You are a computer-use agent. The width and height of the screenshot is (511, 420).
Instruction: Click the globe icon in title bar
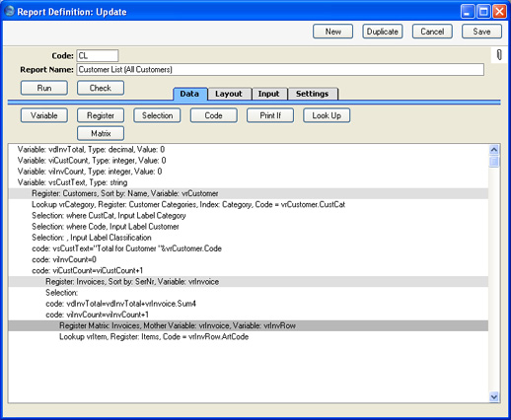[9, 11]
